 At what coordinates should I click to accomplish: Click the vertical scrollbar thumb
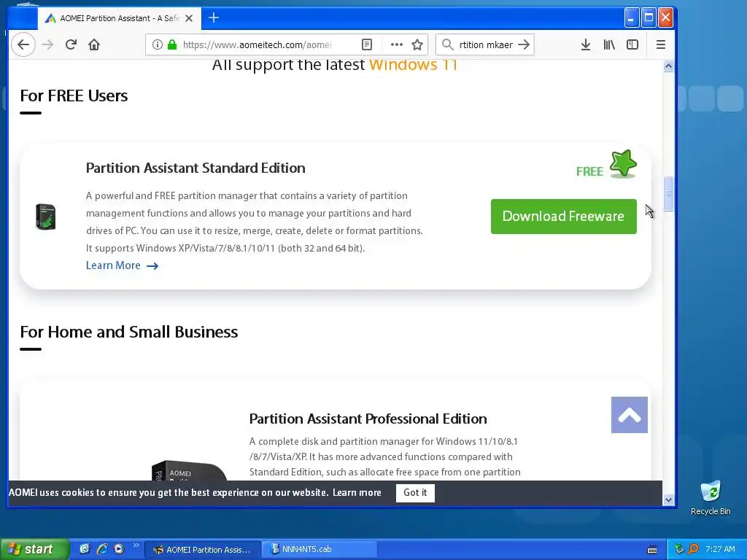(668, 194)
